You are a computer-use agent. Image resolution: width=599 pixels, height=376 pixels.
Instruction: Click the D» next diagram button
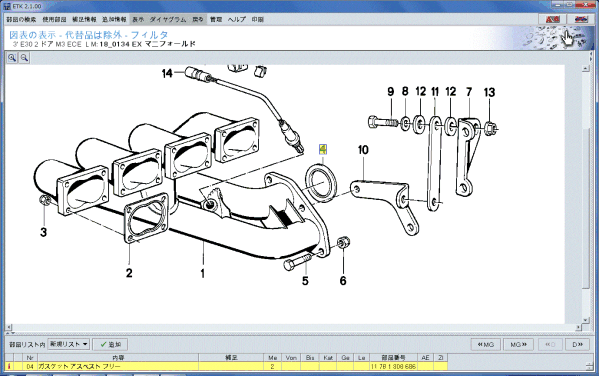(577, 344)
